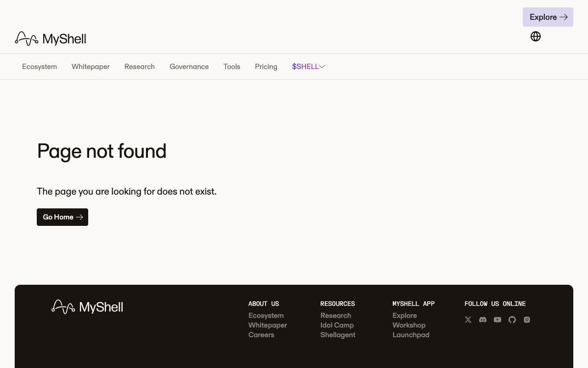Open the Ecosystem nav item

coord(40,67)
